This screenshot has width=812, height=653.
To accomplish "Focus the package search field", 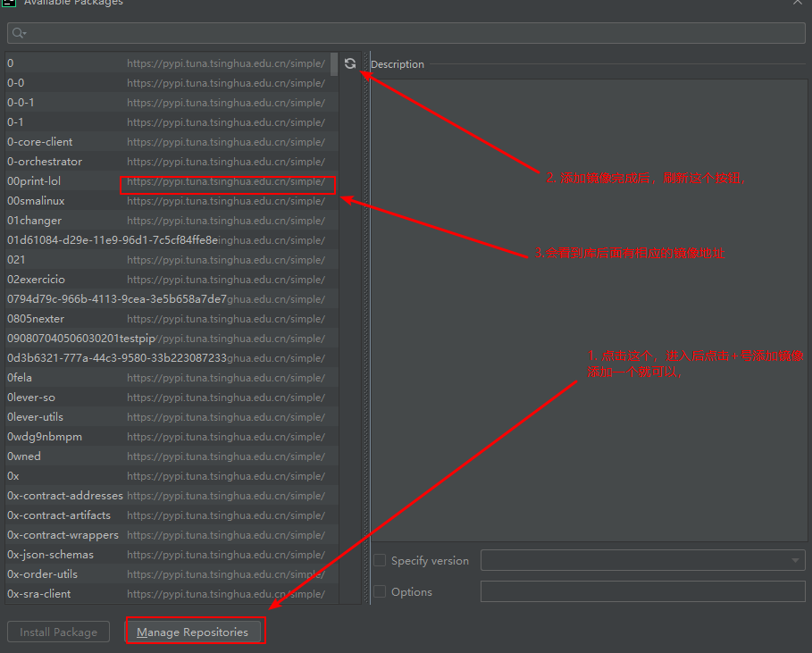I will (x=406, y=33).
